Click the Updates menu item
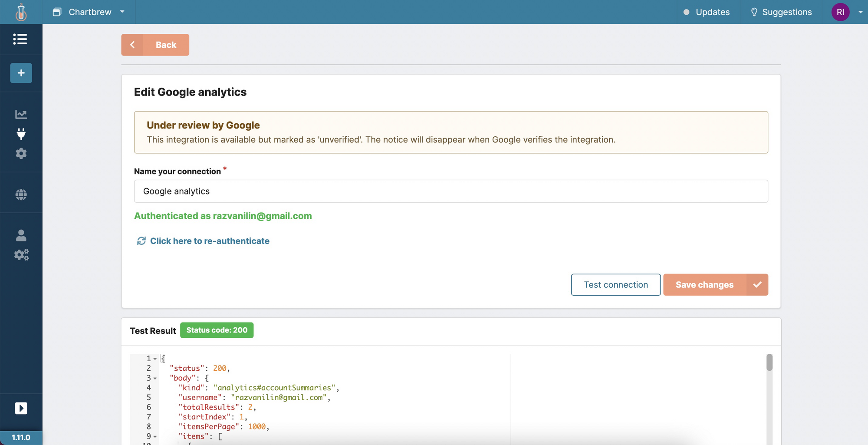The height and width of the screenshot is (445, 868). coord(712,12)
